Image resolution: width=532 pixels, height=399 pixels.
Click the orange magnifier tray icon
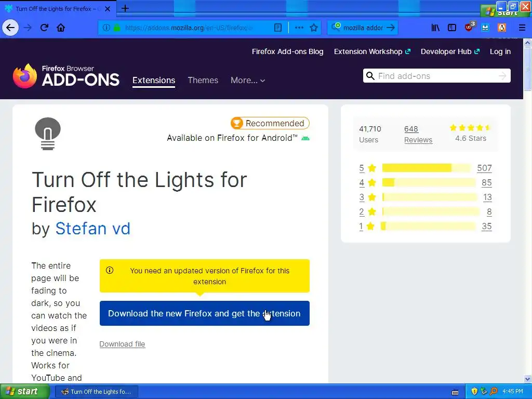click(x=494, y=391)
